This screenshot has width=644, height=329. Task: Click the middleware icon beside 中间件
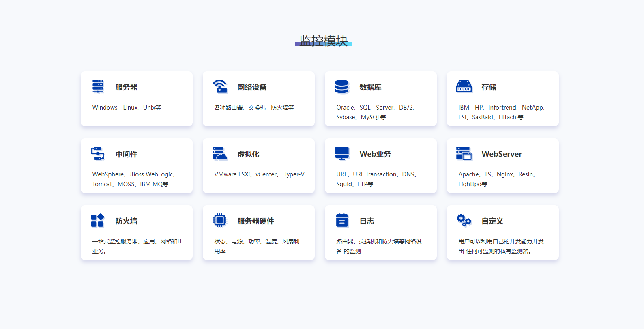[x=98, y=153]
